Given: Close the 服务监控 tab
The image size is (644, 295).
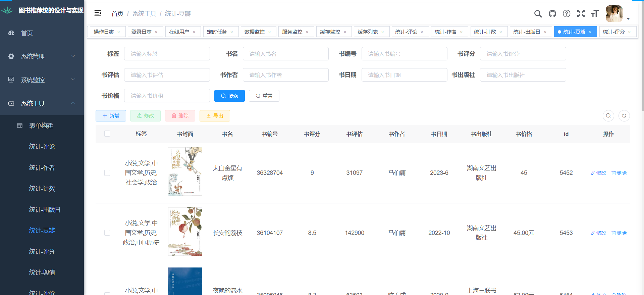Looking at the screenshot, I should pos(307,32).
